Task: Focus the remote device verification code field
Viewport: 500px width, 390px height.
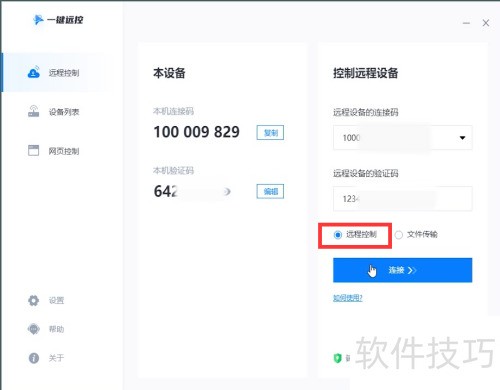Action: pyautogui.click(x=403, y=199)
